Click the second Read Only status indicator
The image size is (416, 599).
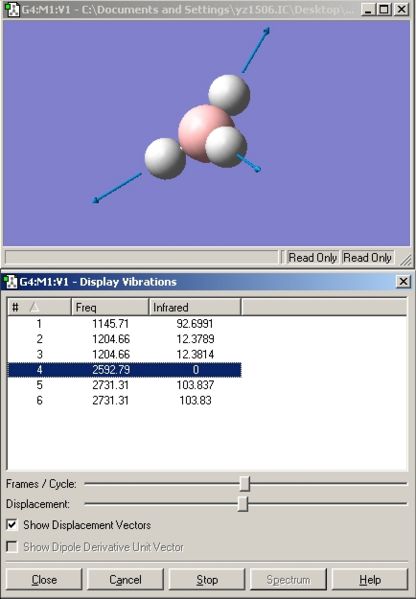[367, 257]
